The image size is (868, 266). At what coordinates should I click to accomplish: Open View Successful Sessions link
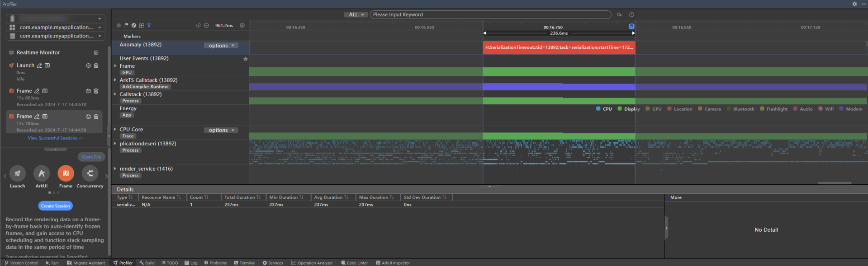pyautogui.click(x=55, y=138)
